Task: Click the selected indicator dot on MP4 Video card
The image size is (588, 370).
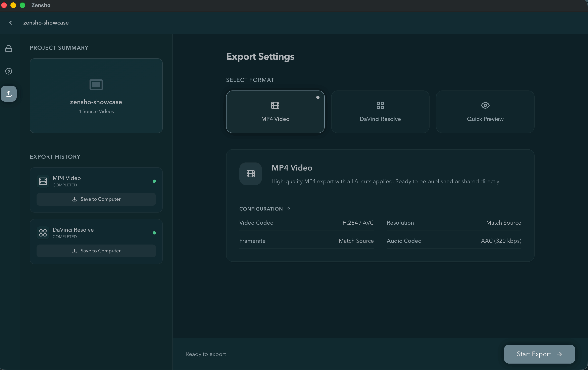Action: [318, 97]
